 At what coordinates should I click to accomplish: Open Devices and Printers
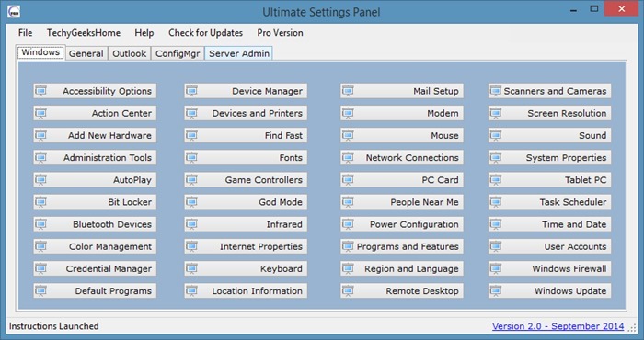tap(246, 113)
